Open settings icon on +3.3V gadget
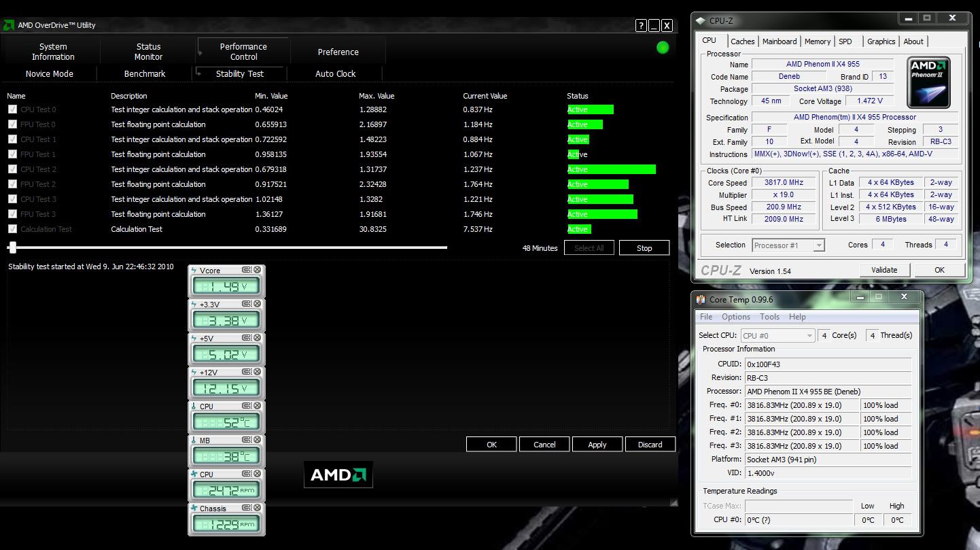Screen dimensions: 980x550 point(247,304)
